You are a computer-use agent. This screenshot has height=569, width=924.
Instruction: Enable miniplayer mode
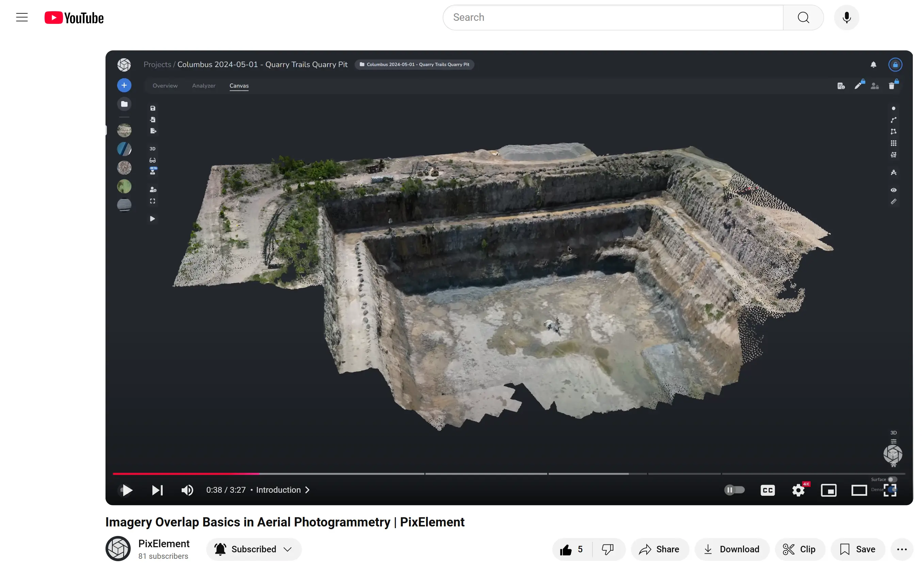(828, 490)
